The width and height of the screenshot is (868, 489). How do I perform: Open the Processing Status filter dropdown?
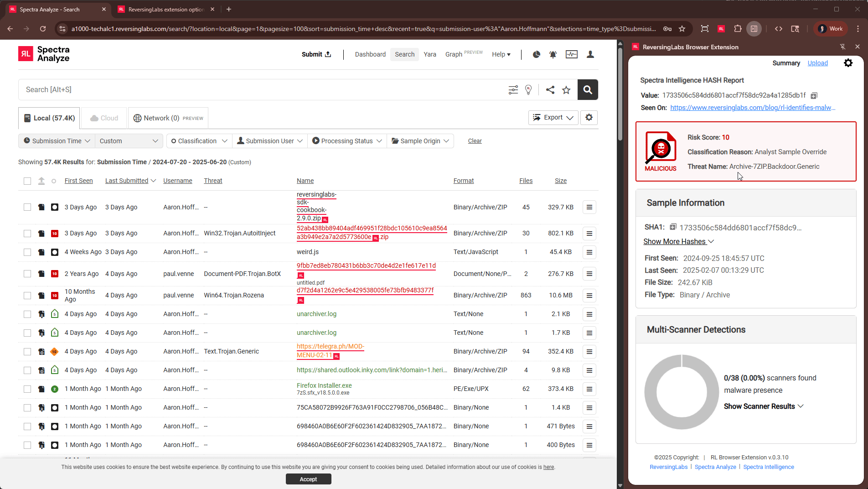pyautogui.click(x=347, y=141)
